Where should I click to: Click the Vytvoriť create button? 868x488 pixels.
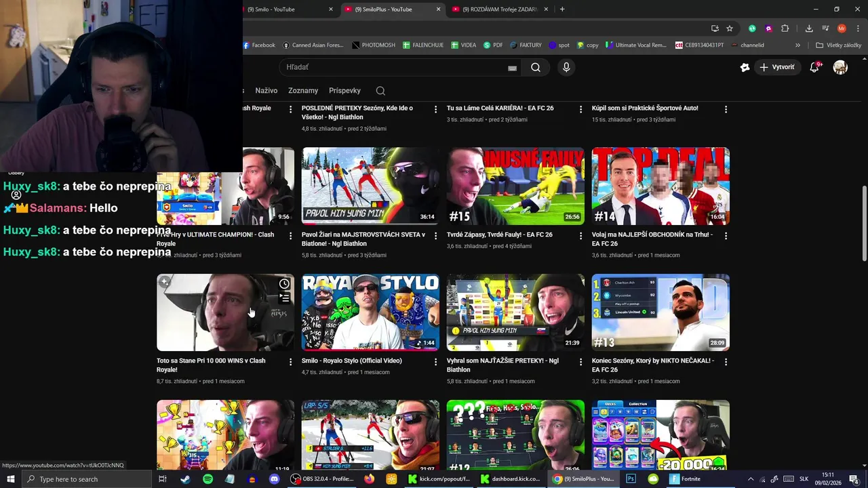[777, 67]
